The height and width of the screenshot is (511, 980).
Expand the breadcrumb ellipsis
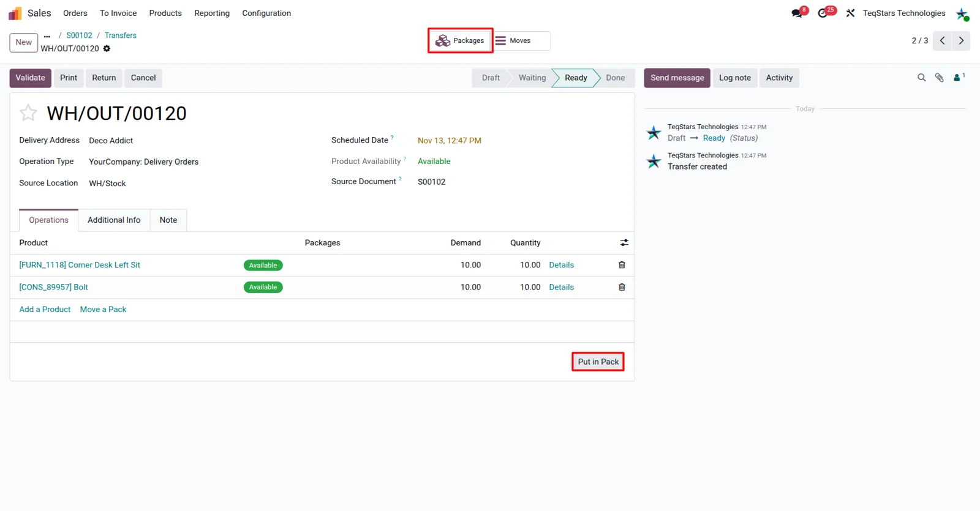tap(47, 36)
